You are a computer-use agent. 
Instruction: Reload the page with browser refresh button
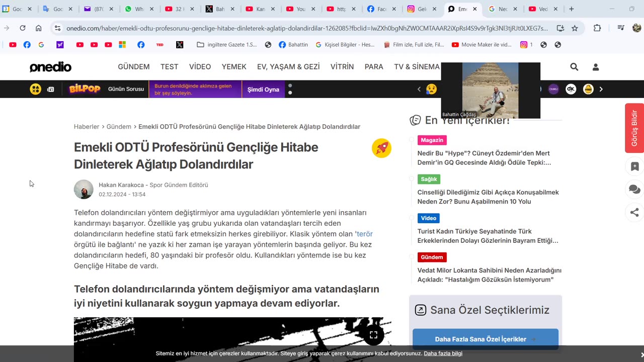(23, 28)
